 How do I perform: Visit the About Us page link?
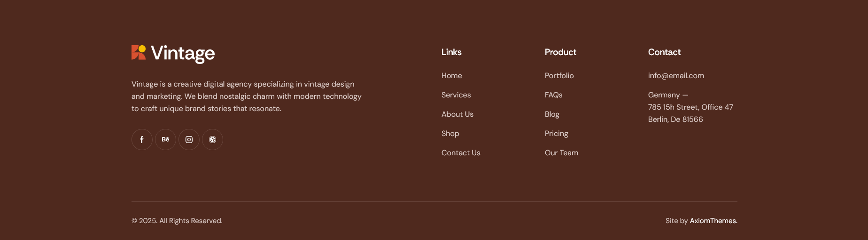point(457,114)
